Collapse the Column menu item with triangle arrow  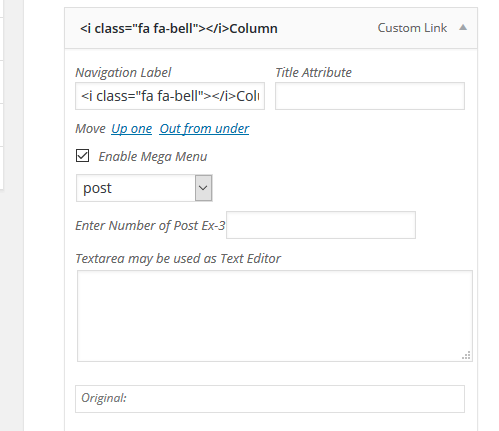pos(463,28)
